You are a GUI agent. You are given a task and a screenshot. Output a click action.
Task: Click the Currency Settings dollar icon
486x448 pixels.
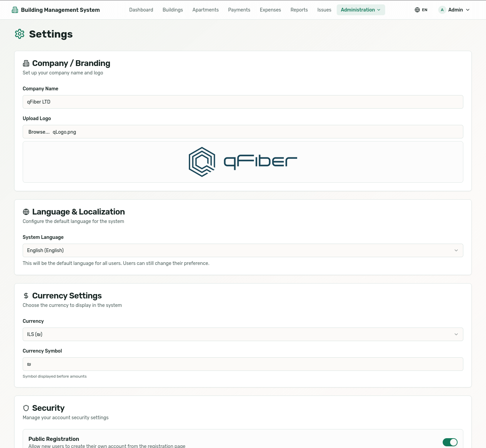coord(26,296)
